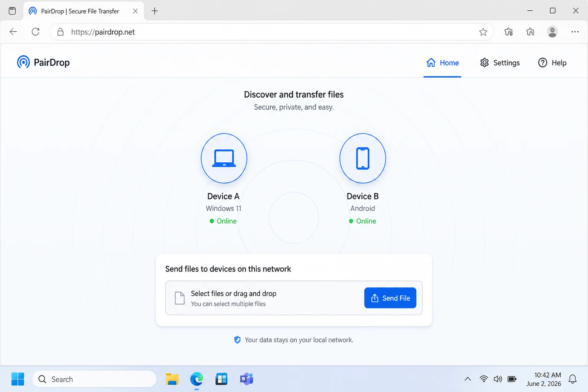Screen dimensions: 588x392
Task: Open the browser Collections icon
Action: 508,32
